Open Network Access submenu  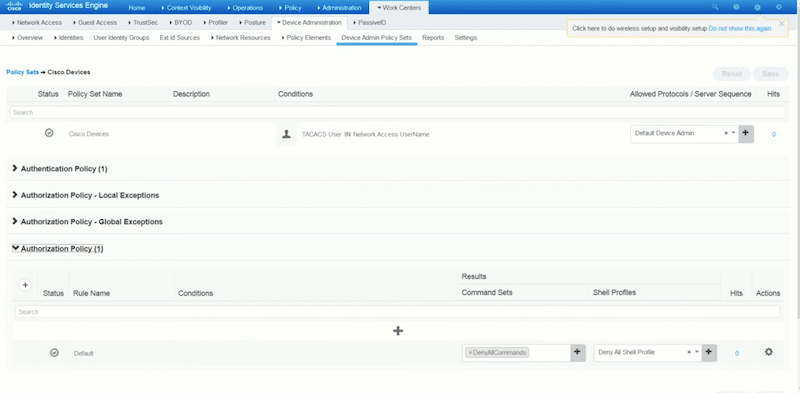click(37, 22)
